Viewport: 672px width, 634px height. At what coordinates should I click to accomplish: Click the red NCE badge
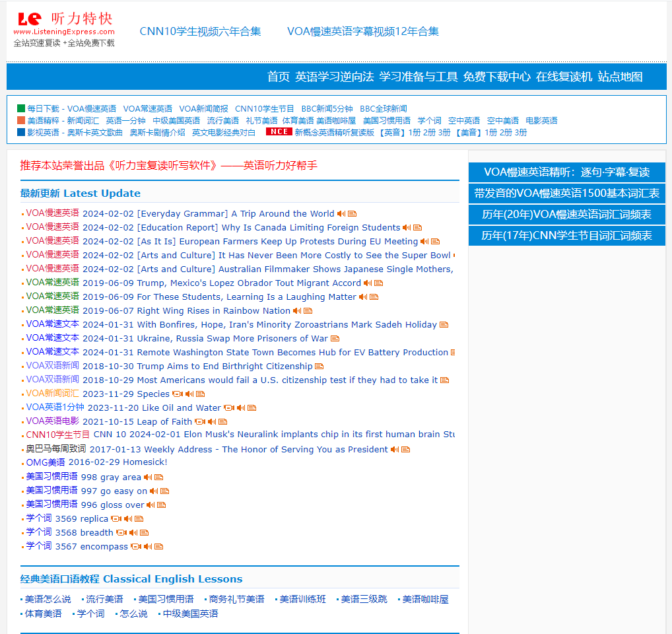(x=279, y=132)
